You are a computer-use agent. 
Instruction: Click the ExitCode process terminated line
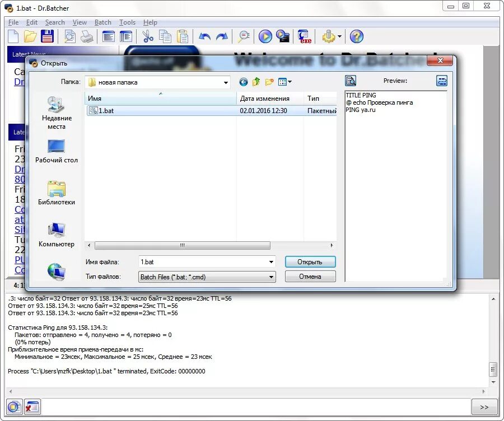tap(106, 371)
